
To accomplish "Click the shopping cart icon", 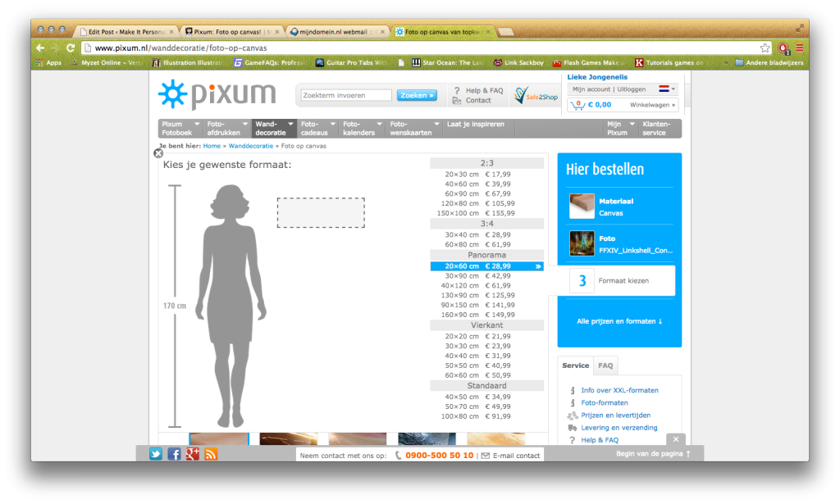I will 577,105.
